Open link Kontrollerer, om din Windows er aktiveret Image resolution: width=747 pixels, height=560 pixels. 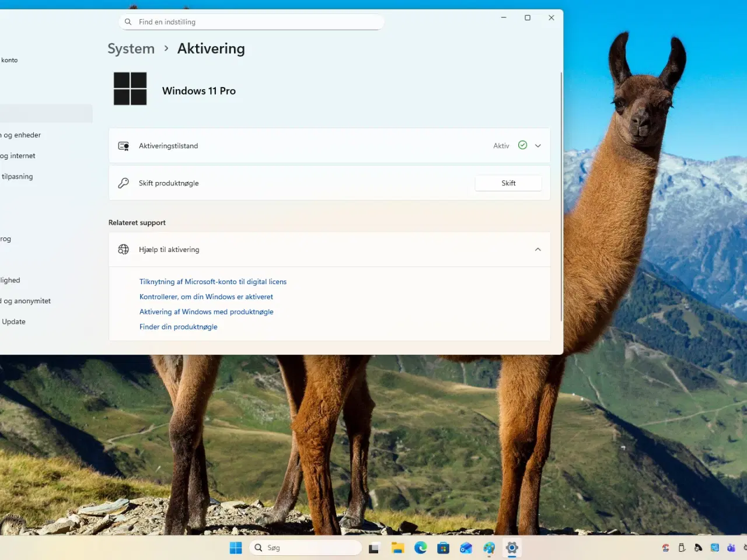[x=206, y=297]
